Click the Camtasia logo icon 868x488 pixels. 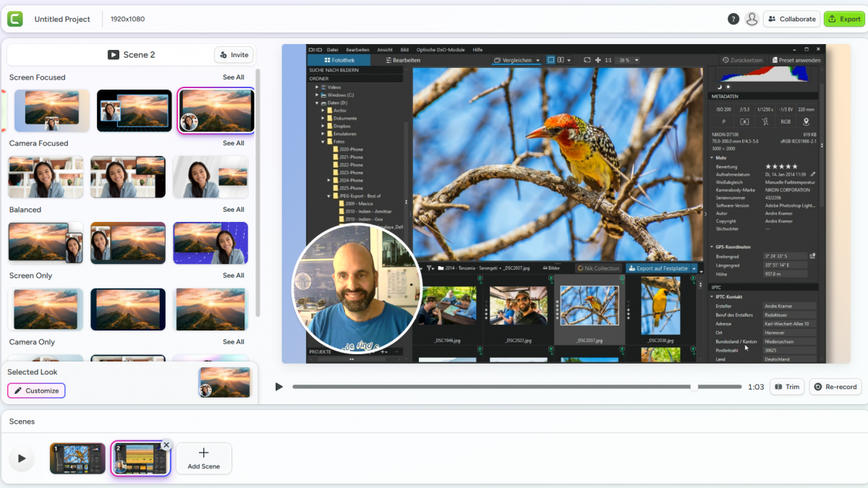click(x=15, y=19)
